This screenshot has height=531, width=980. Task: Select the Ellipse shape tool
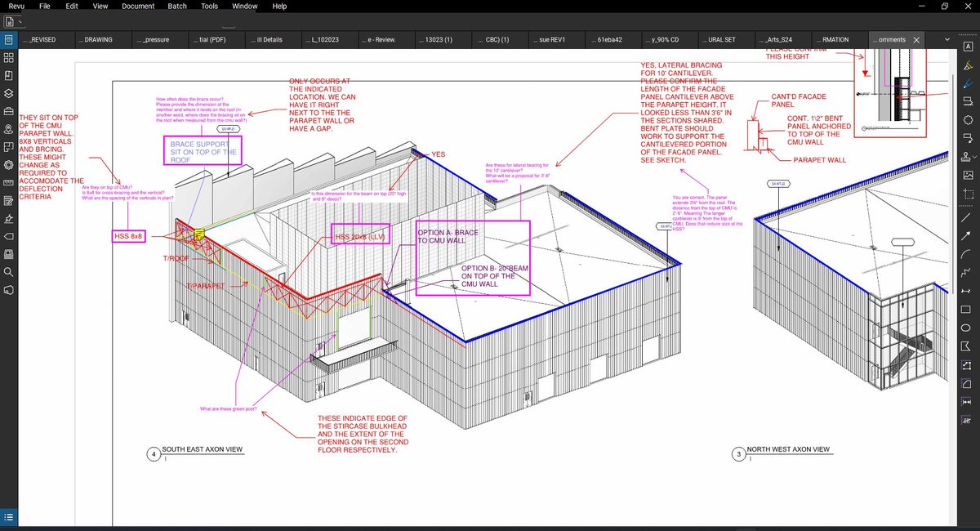click(969, 328)
